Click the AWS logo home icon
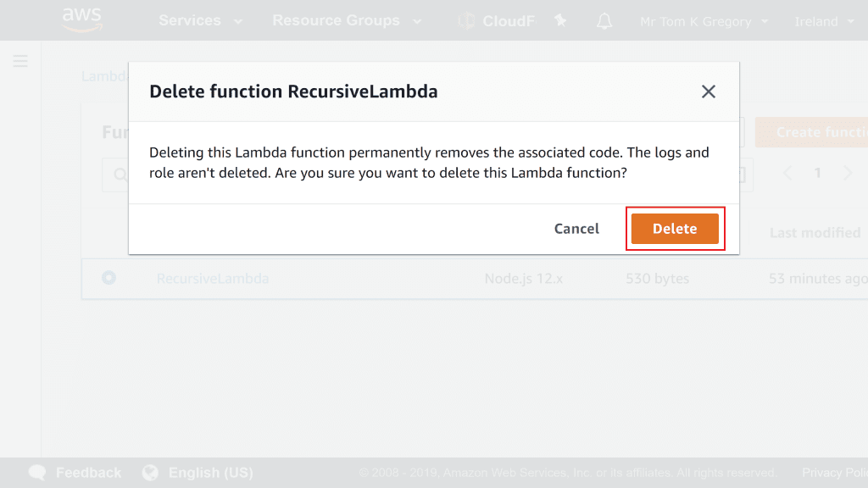The width and height of the screenshot is (868, 488). point(81,19)
